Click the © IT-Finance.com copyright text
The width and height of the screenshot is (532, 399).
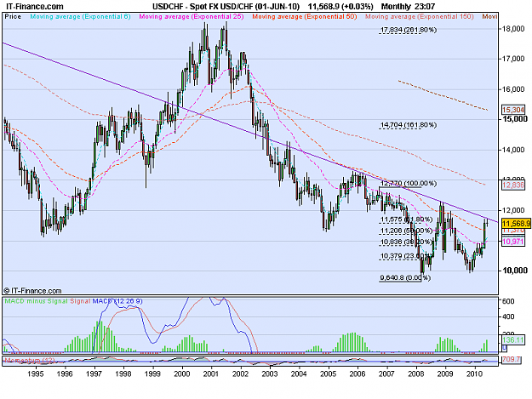(x=32, y=290)
